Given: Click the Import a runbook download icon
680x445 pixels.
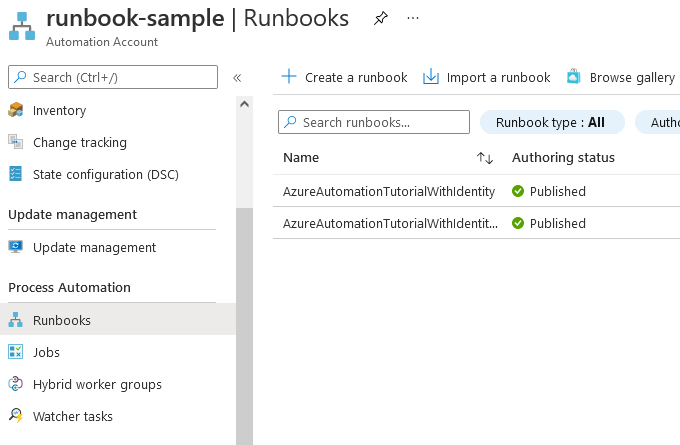Looking at the screenshot, I should coord(431,77).
